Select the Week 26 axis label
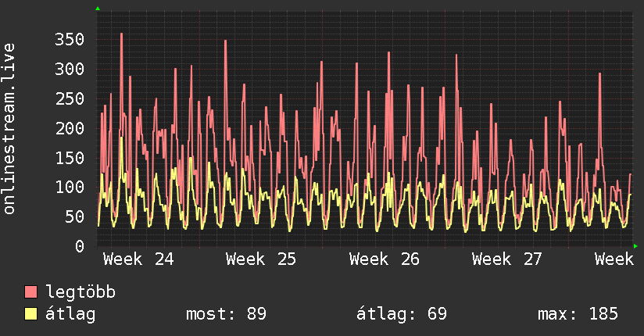Viewport: 644px width, 336px height. [384, 259]
